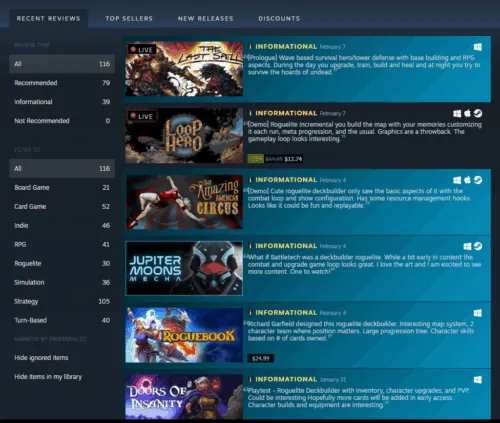
Task: Click info icon on Roguebook review
Action: [250, 313]
